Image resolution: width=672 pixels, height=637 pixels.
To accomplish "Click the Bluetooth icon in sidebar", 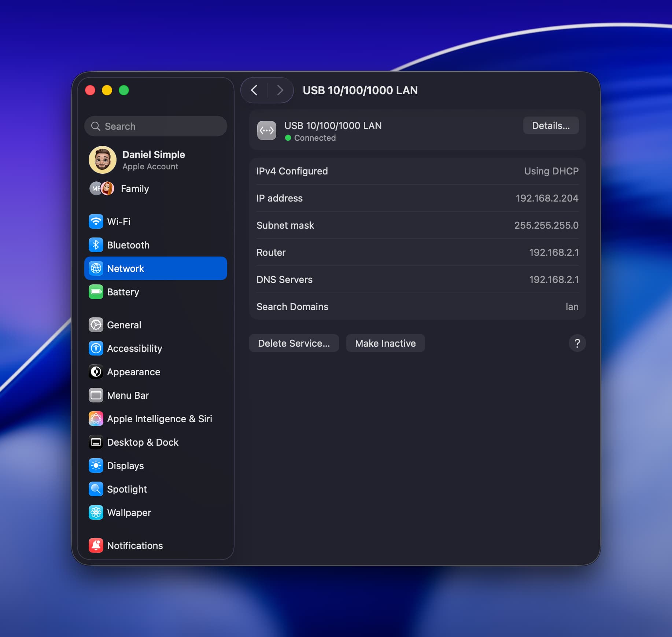I will pos(96,245).
